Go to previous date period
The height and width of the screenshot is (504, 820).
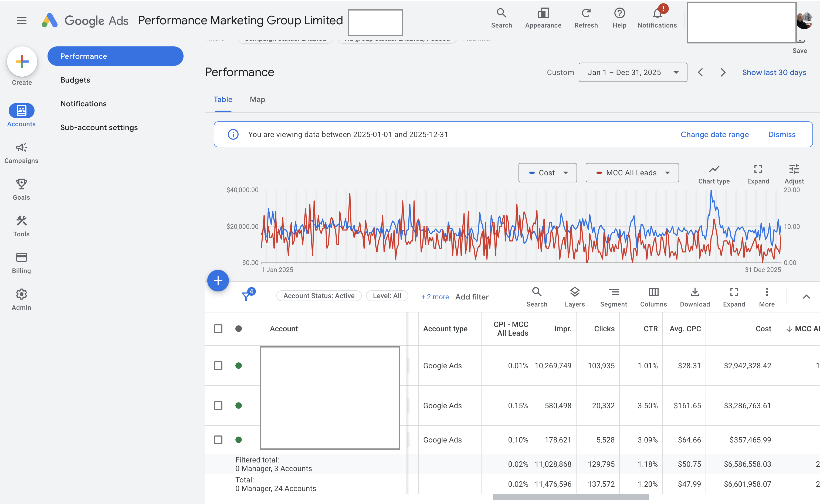click(700, 72)
